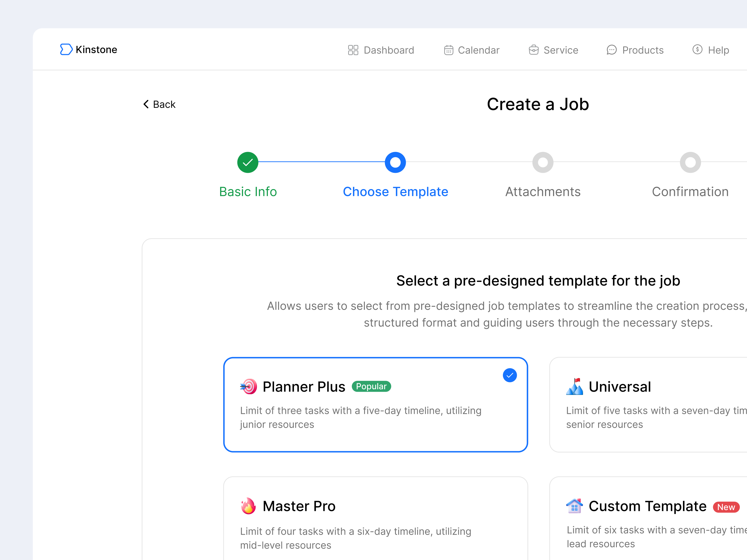This screenshot has width=747, height=560.
Task: Click the Products chat bubble icon
Action: point(611,50)
